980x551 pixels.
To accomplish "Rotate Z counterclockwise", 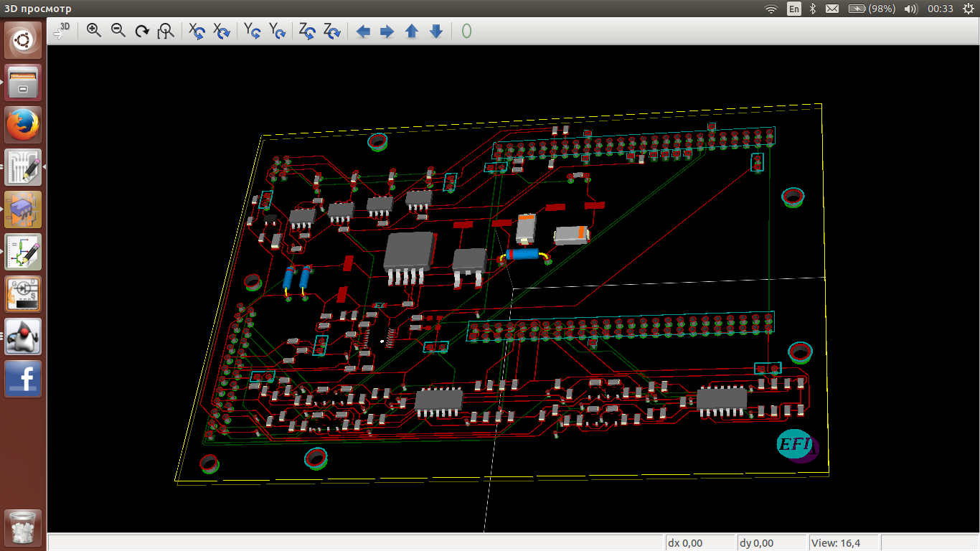I will coord(307,30).
